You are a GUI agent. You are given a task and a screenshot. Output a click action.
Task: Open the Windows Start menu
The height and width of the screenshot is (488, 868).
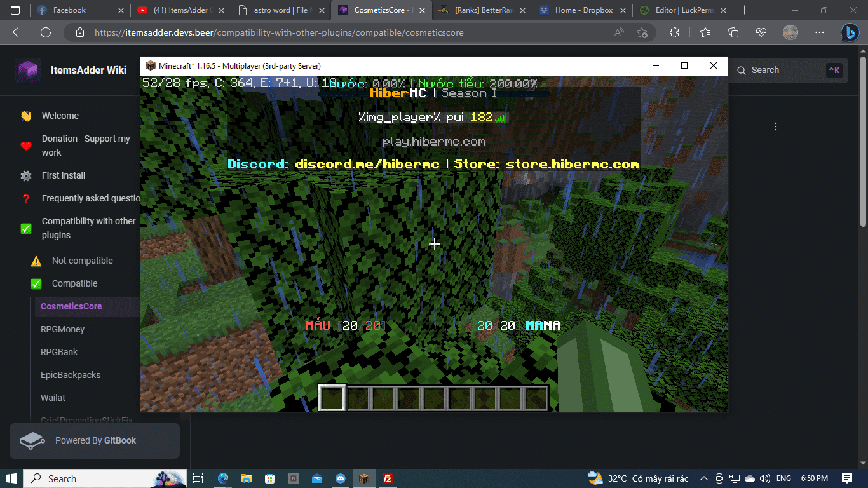coord(11,478)
